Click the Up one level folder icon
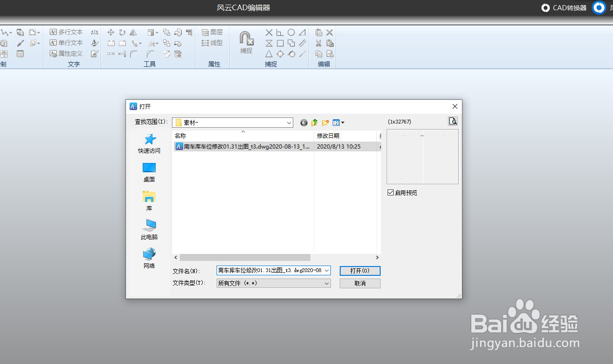Screen dimensions: 613x364 pos(315,123)
